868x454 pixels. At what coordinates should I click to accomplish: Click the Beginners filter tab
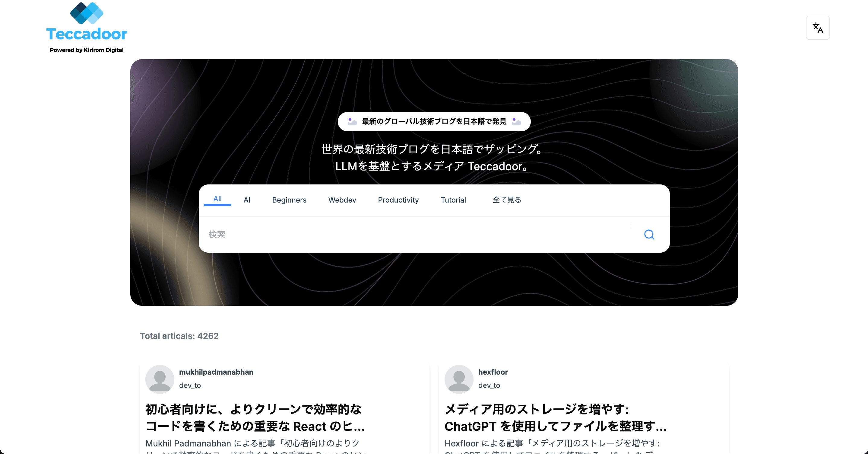[289, 200]
